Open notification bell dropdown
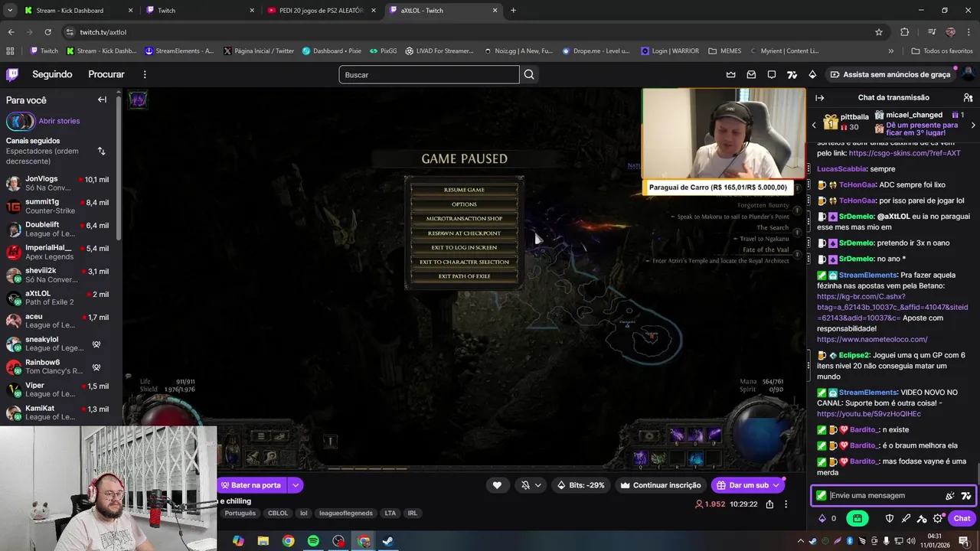The height and width of the screenshot is (551, 980). [x=530, y=485]
